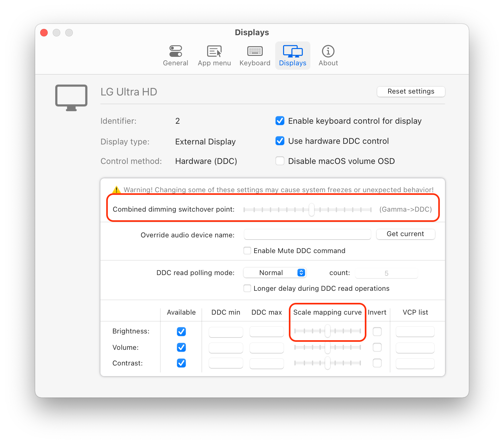
Task: Click the warning triangle icon
Action: coord(116,190)
